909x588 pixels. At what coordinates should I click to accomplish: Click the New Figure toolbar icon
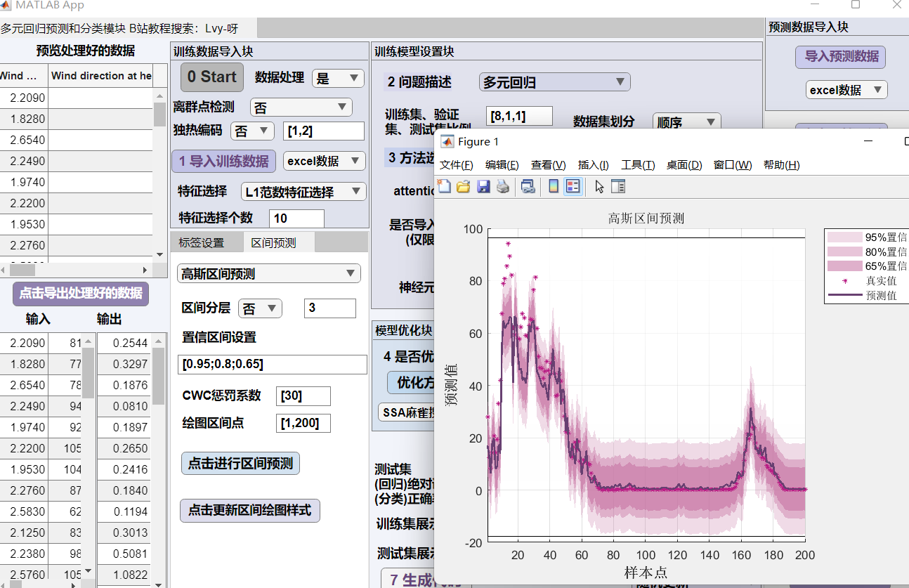(x=444, y=186)
